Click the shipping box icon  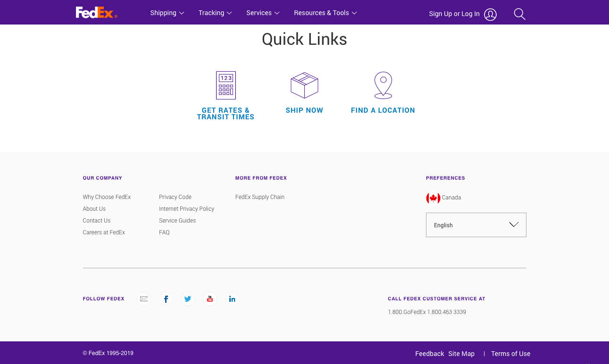[304, 85]
